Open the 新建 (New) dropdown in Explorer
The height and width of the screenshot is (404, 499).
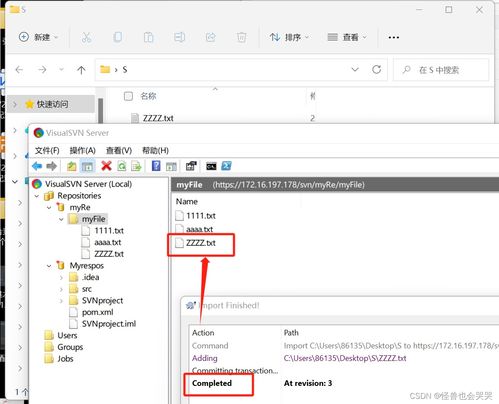tap(38, 37)
